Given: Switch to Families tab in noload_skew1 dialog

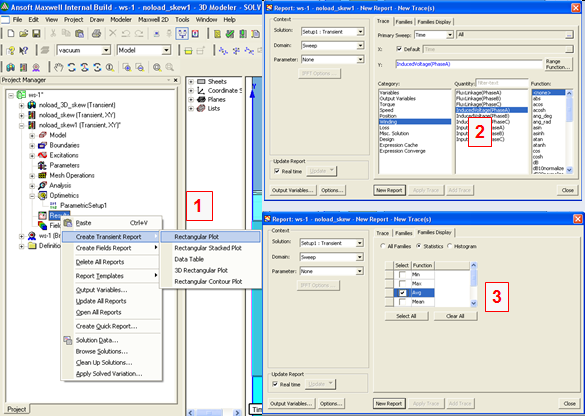Looking at the screenshot, I should coord(404,22).
